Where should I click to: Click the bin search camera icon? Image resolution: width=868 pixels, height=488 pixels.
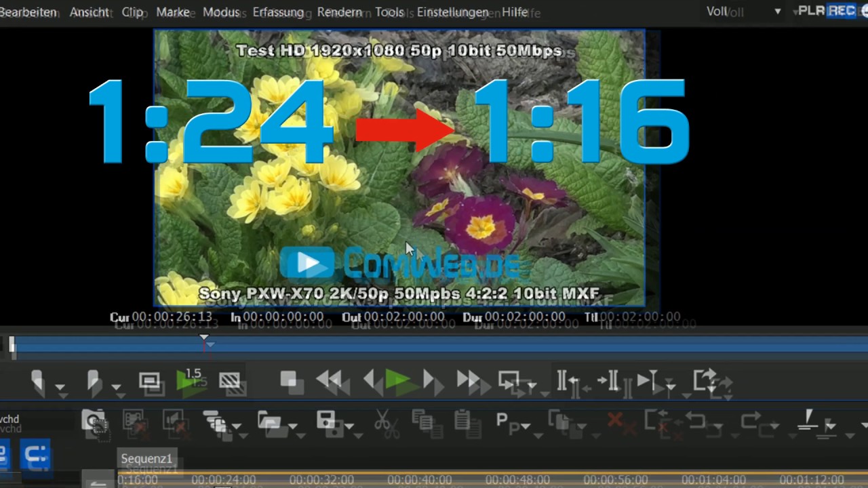click(x=94, y=421)
